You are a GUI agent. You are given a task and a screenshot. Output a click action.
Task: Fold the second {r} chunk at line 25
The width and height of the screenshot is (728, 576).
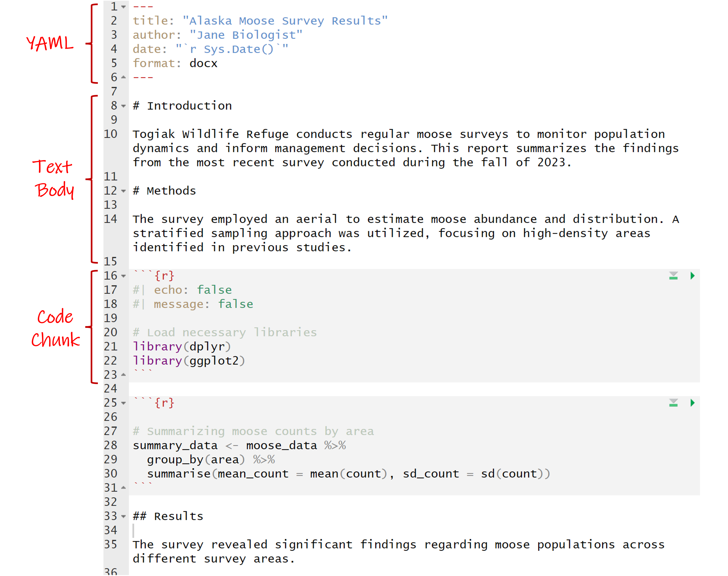(x=123, y=403)
